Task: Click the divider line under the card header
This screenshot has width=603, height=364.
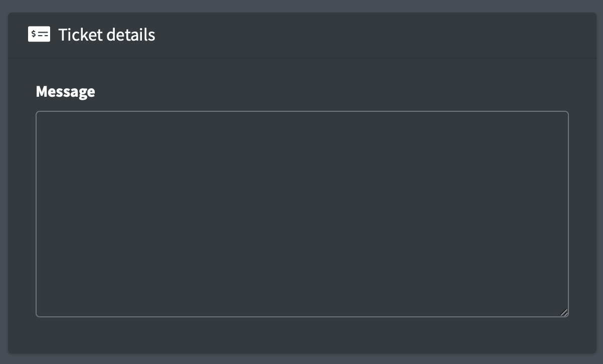Action: pyautogui.click(x=302, y=58)
